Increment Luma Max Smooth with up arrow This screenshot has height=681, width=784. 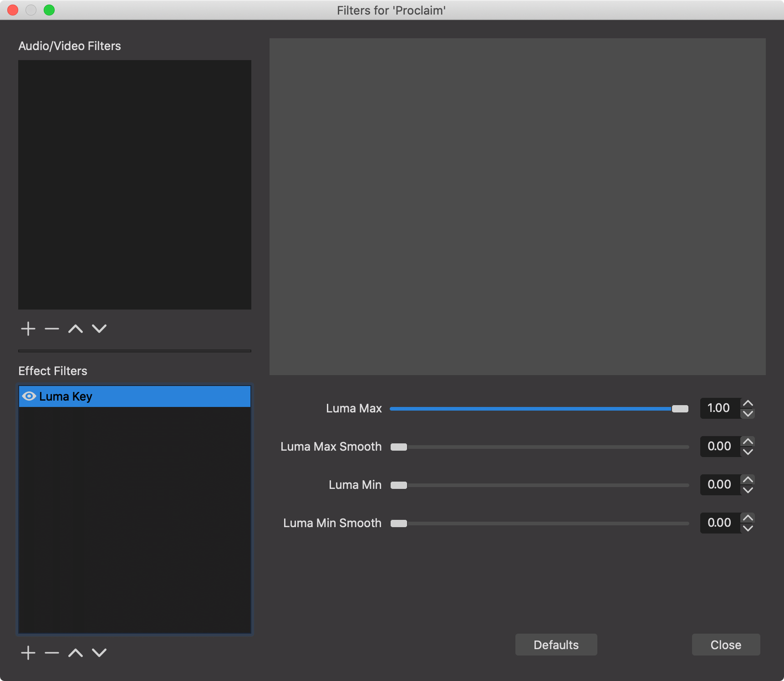(748, 442)
